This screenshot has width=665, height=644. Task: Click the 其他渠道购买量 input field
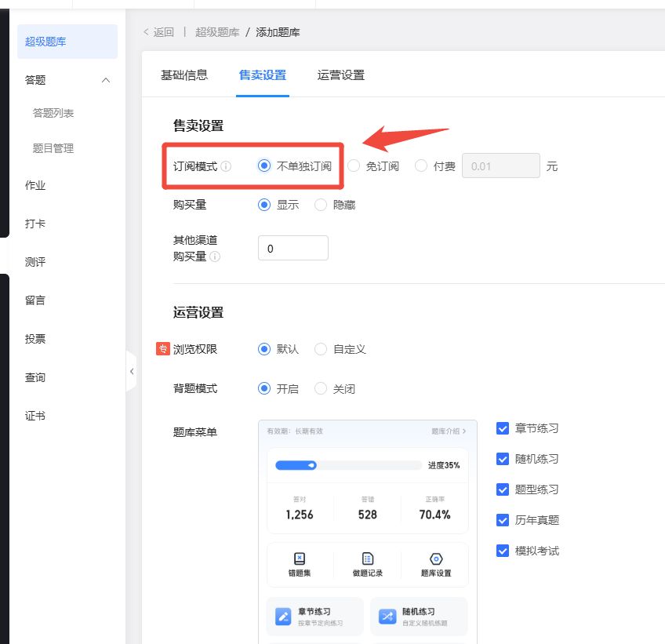click(x=293, y=248)
